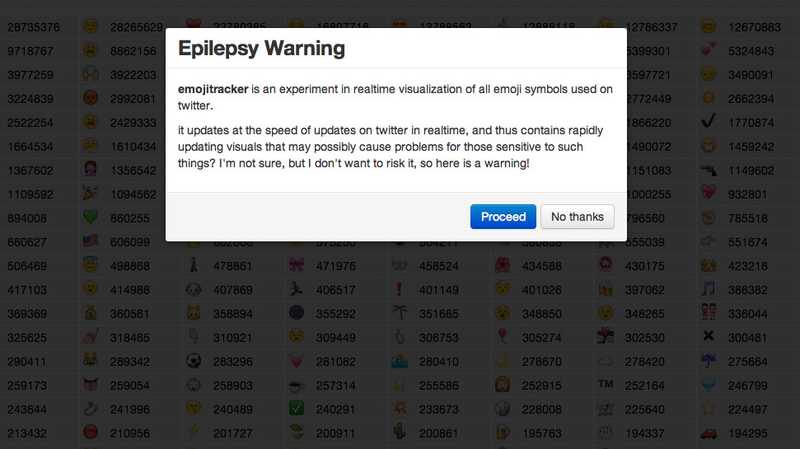The height and width of the screenshot is (449, 800).
Task: Select the red exclamation mark beside 401149
Action: [399, 289]
